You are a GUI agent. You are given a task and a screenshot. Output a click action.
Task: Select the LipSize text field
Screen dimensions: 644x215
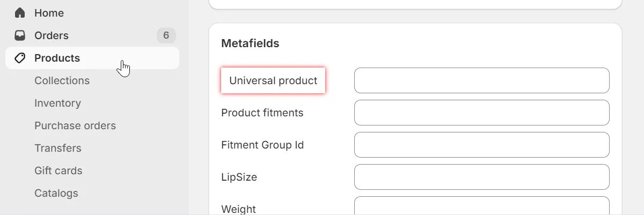tap(481, 177)
